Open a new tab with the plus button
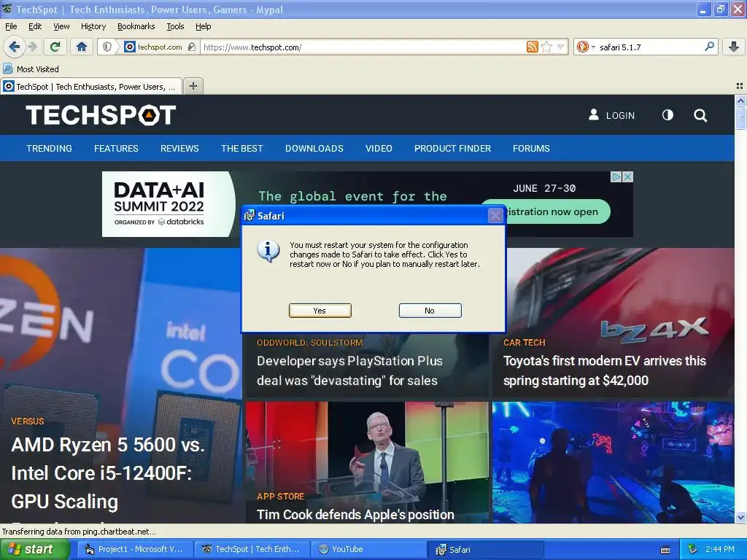The width and height of the screenshot is (747, 560). [x=193, y=86]
